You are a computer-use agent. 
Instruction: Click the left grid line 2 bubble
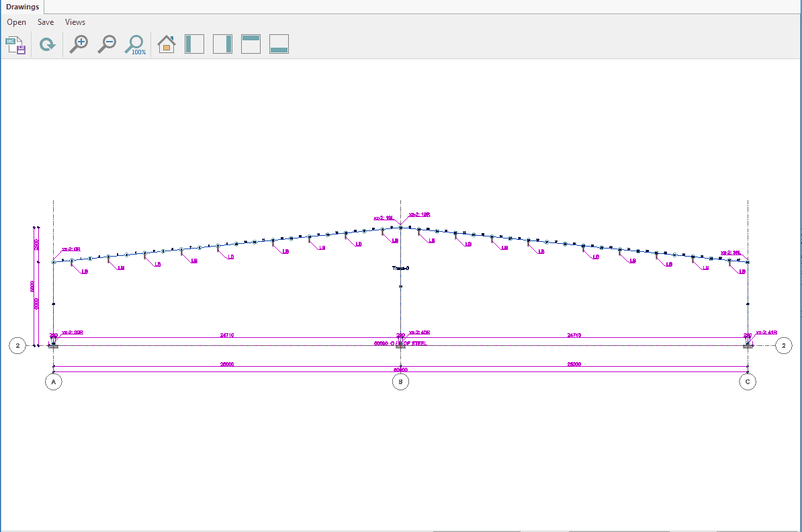[x=17, y=345]
